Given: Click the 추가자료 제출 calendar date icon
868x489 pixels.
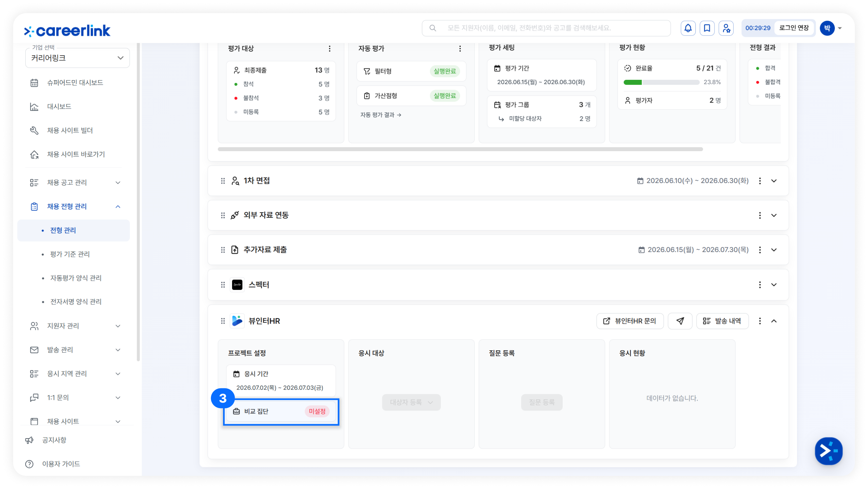Looking at the screenshot, I should click(641, 250).
